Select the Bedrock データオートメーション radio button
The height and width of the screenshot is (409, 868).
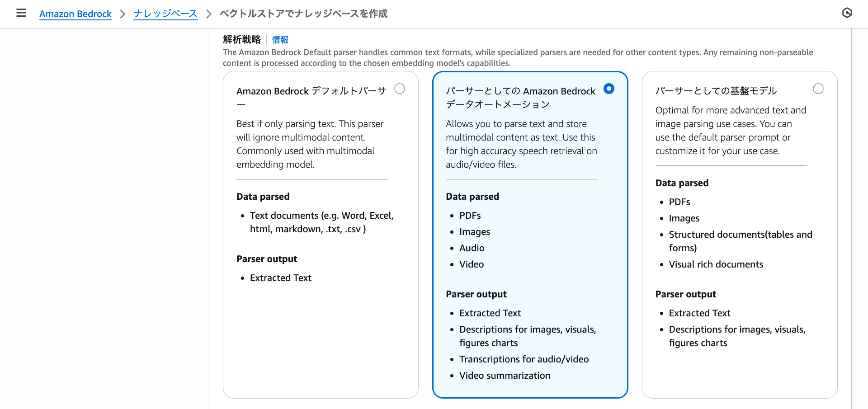[x=609, y=89]
